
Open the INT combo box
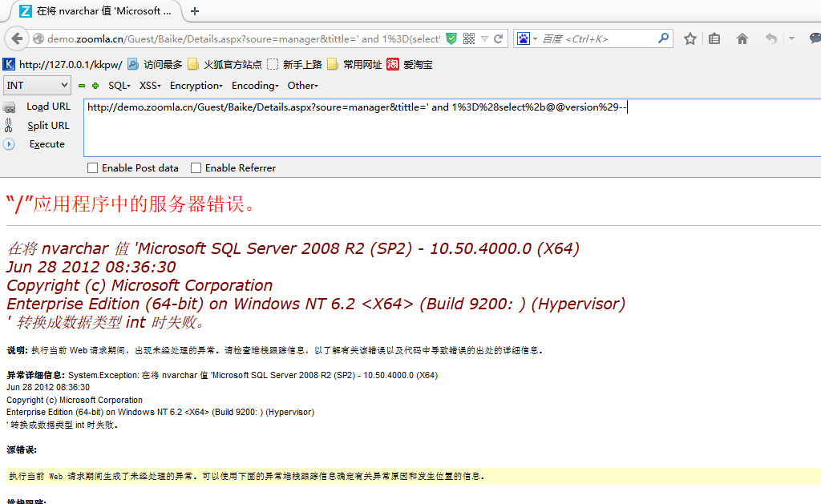pos(37,85)
